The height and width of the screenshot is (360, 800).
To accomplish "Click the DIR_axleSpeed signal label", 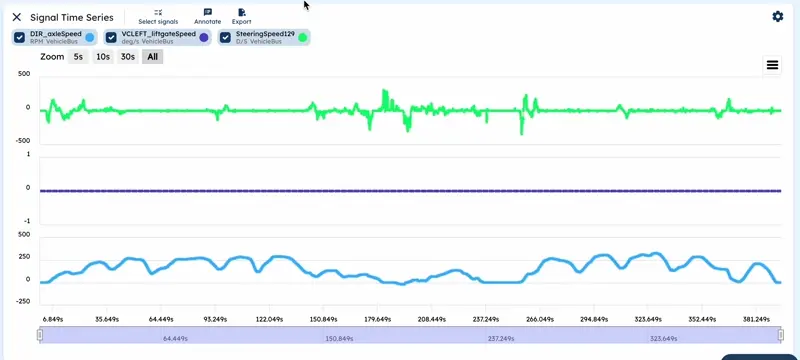I will pyautogui.click(x=56, y=34).
